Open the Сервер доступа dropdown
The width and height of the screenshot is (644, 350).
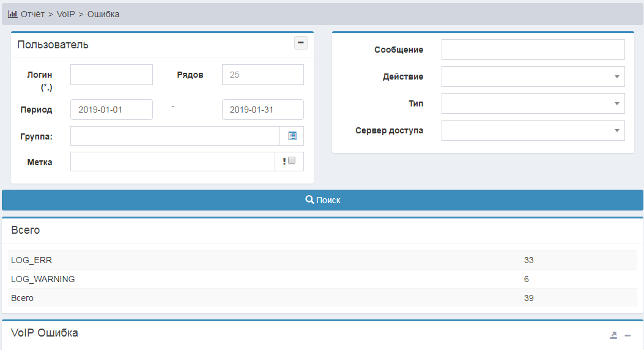pos(533,130)
